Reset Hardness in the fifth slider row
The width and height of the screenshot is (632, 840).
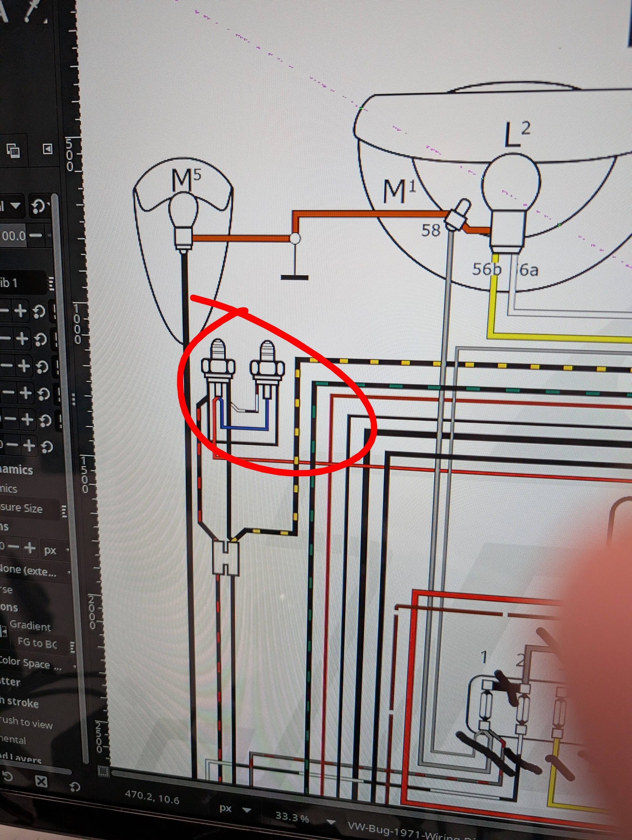45,420
